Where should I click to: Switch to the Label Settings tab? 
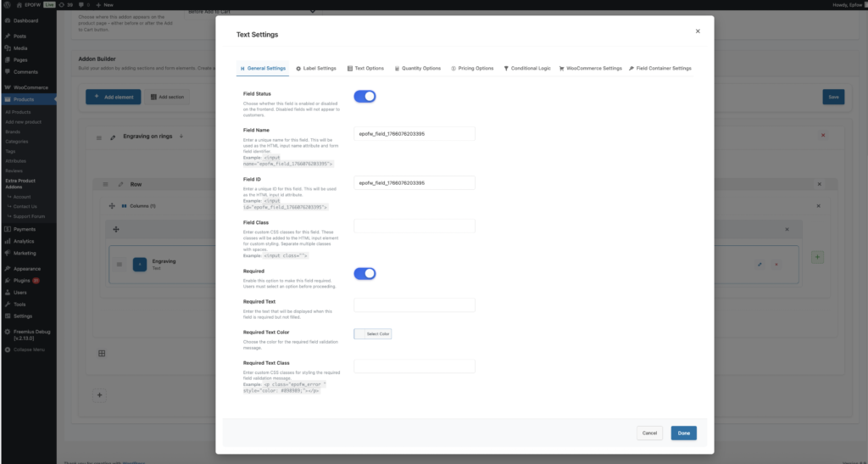pos(315,68)
